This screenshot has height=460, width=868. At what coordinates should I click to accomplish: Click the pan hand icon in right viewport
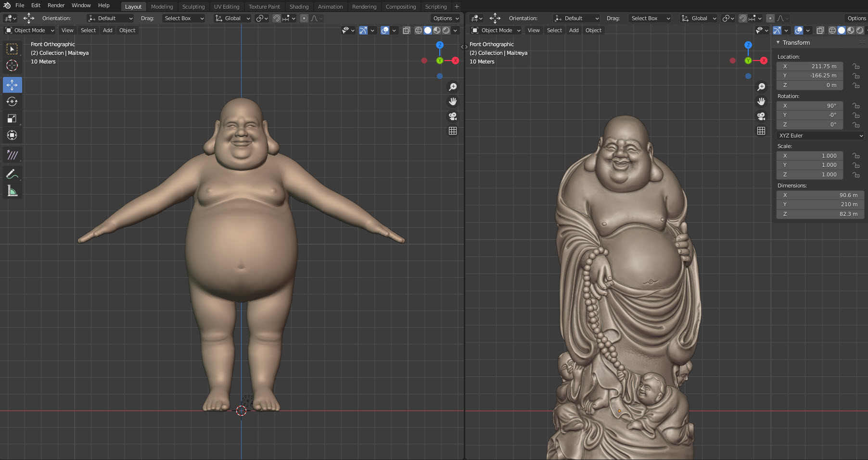coord(761,101)
